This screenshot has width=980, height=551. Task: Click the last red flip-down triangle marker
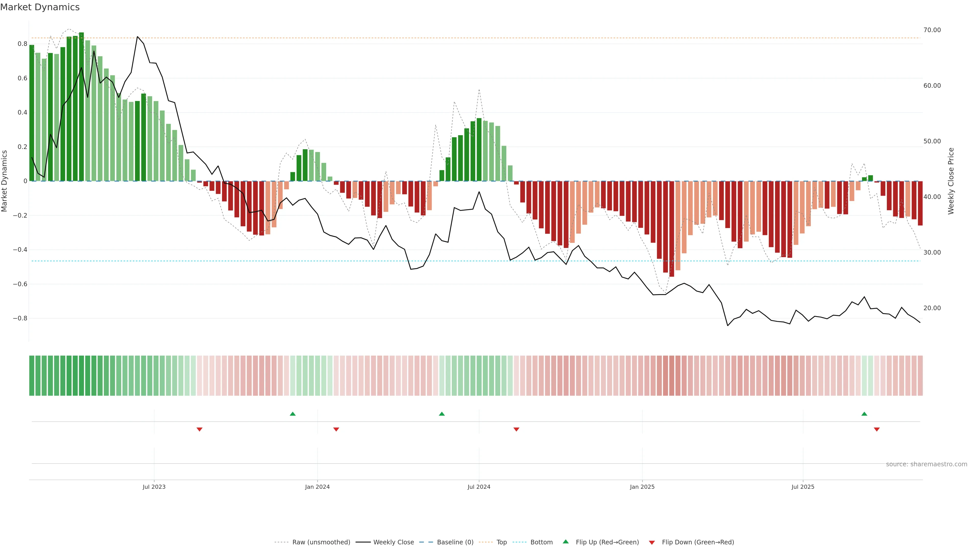[877, 429]
